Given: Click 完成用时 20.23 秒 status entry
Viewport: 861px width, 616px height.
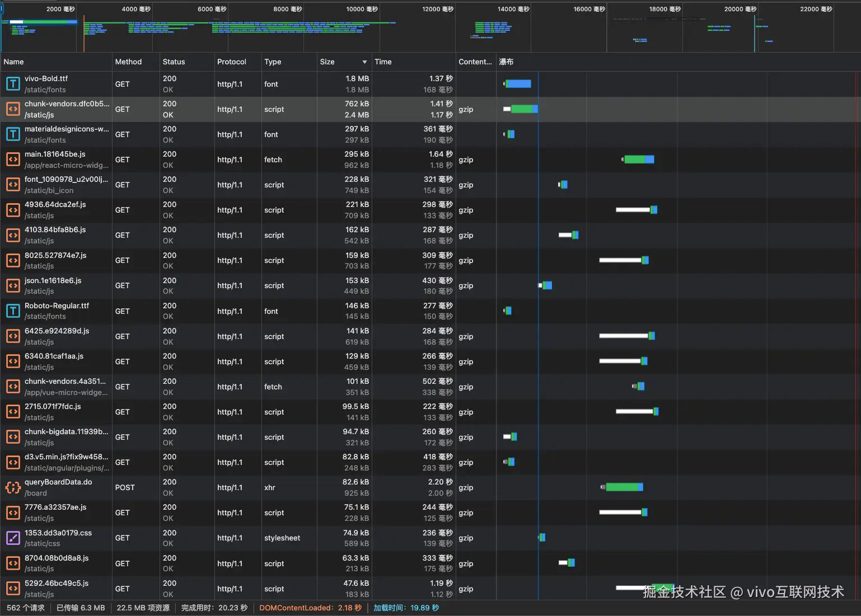Looking at the screenshot, I should pos(214,608).
